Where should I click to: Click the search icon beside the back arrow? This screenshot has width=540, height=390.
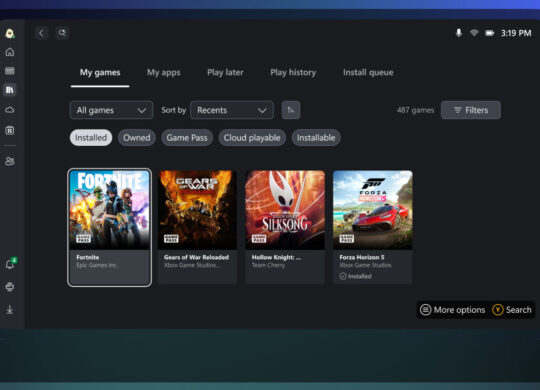[62, 33]
